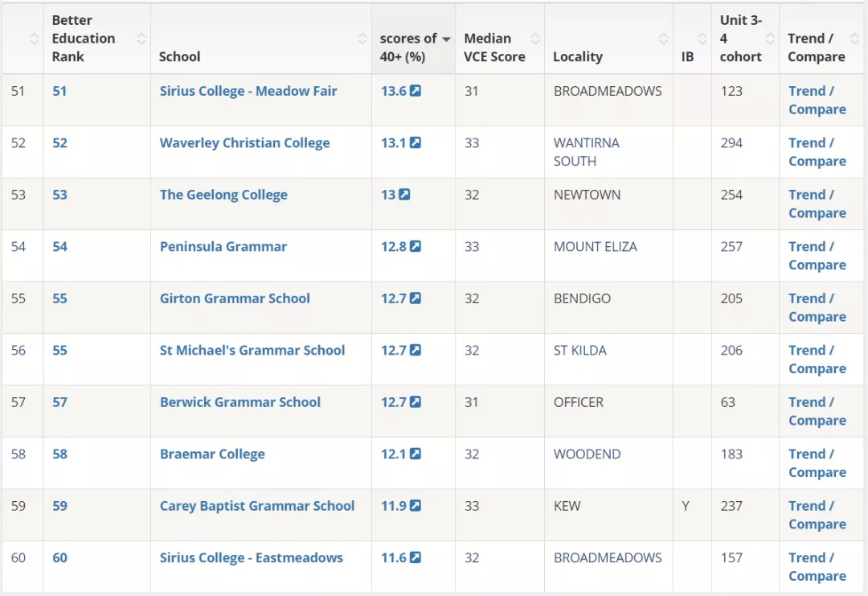Viewport: 868px width, 596px height.
Task: Open Carey Baptist Grammar School page
Action: click(x=257, y=506)
